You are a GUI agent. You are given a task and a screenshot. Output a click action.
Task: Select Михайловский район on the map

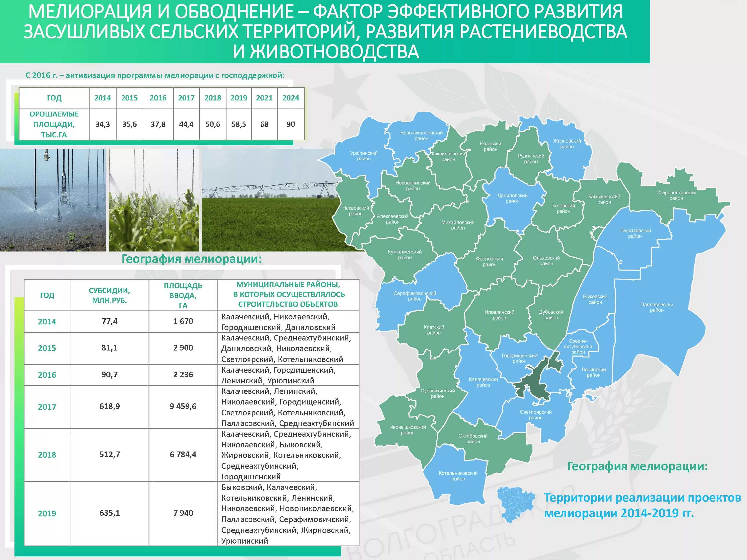tap(458, 225)
